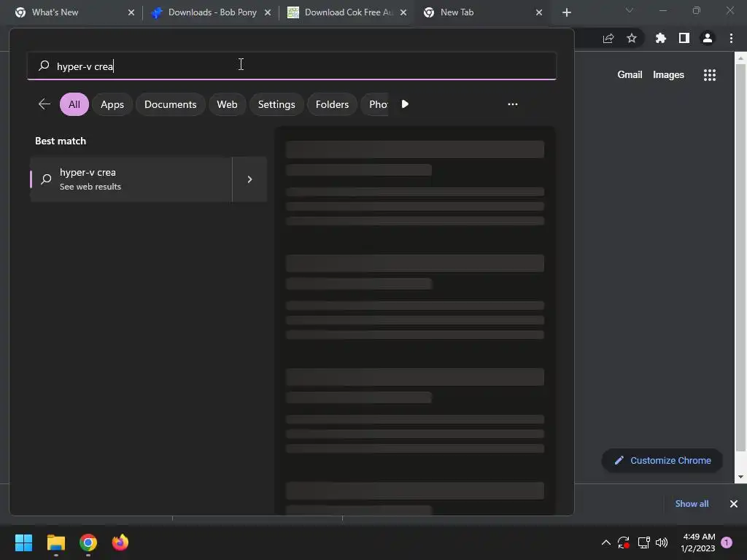The height and width of the screenshot is (560, 747).
Task: Filter search results by Documents
Action: tap(170, 104)
